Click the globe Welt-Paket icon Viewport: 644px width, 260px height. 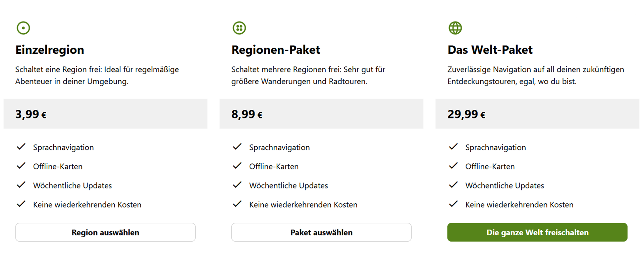[455, 28]
